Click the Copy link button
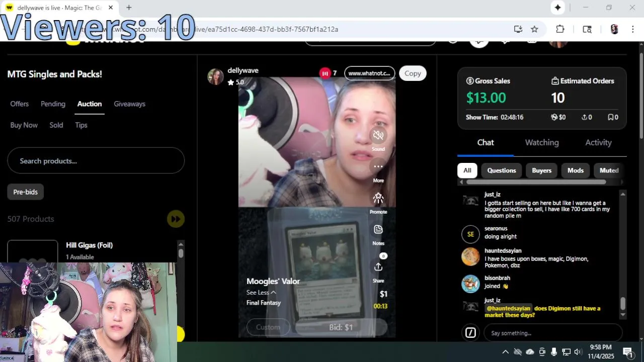This screenshot has height=362, width=644. coord(413,73)
